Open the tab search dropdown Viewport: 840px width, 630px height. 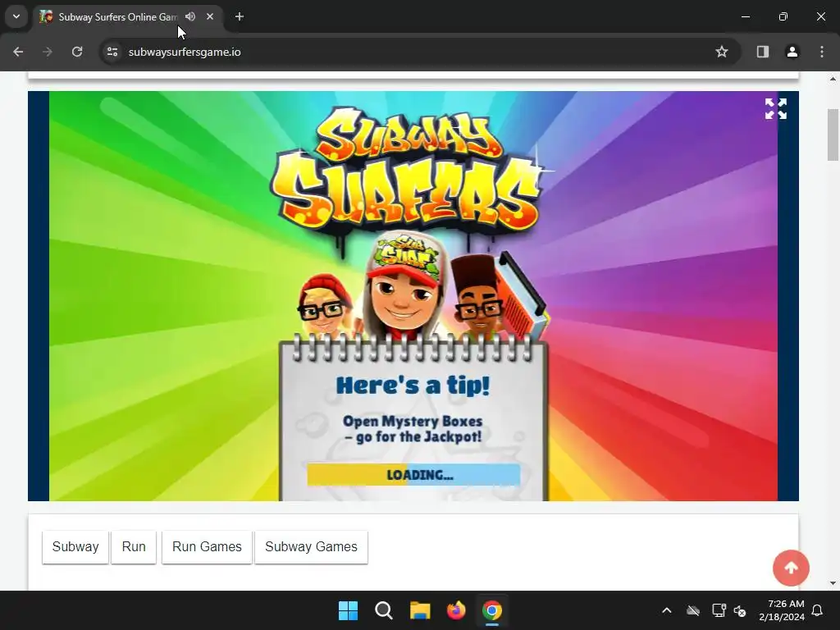pyautogui.click(x=16, y=16)
